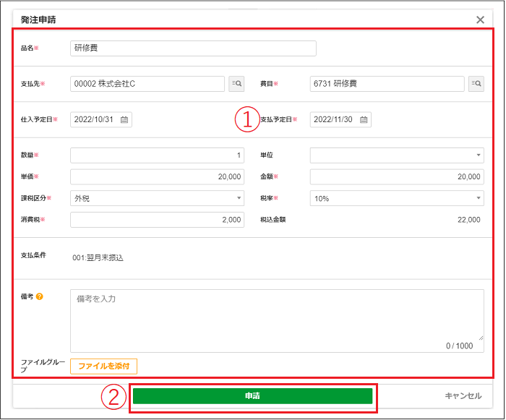This screenshot has width=506, height=420.
Task: Open calendar for 支払予定日 date
Action: [364, 120]
